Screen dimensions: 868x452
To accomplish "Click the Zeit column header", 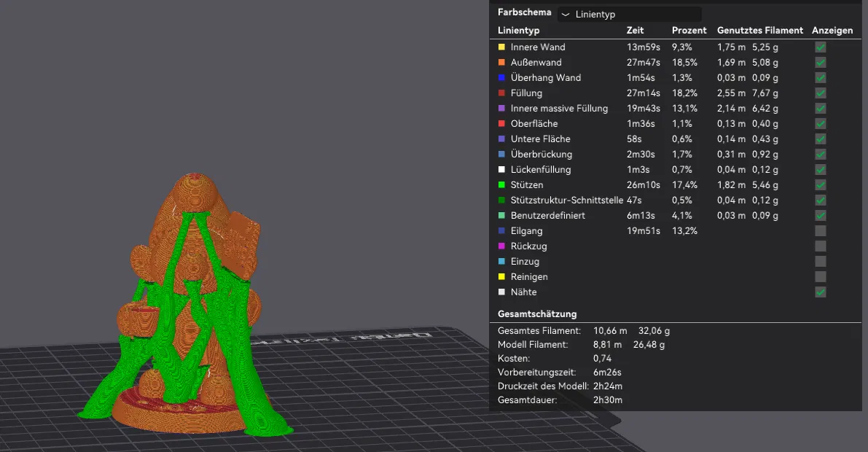I will coord(635,31).
